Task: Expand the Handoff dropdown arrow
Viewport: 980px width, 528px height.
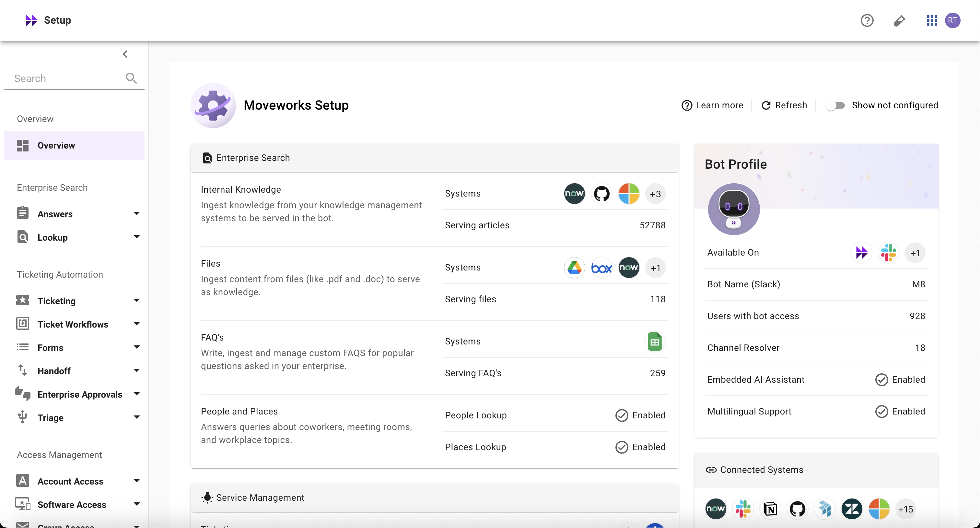Action: click(136, 370)
